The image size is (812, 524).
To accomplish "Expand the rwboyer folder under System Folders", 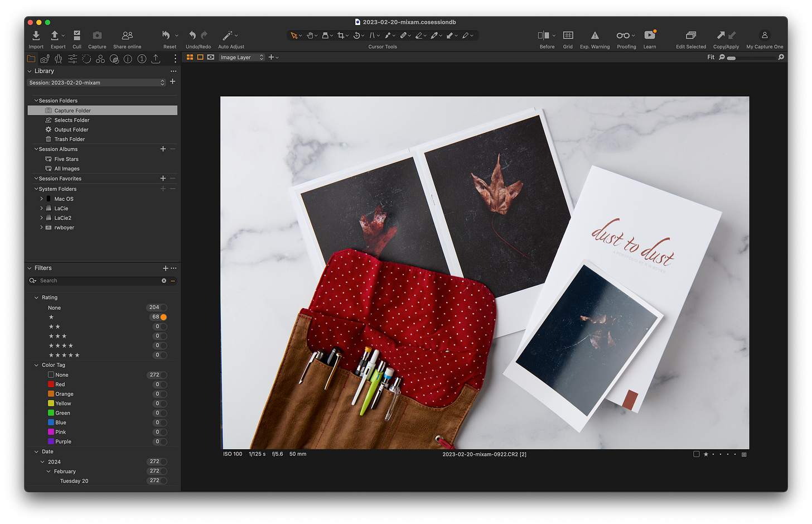I will click(x=41, y=227).
